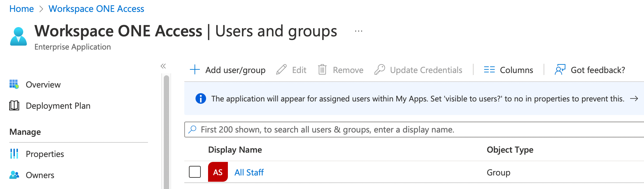
Task: Open the All Staff group link
Action: (249, 172)
